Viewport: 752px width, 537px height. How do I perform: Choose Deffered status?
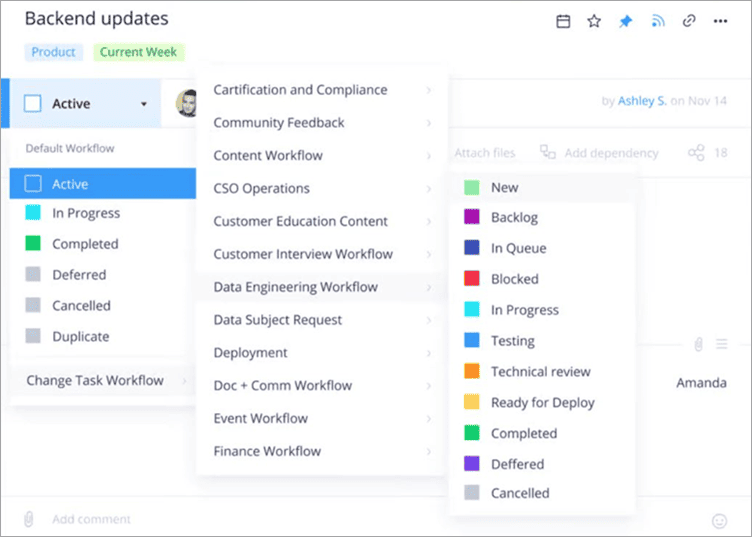pos(542,464)
